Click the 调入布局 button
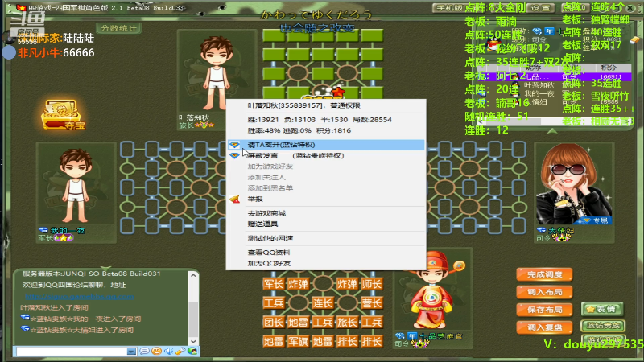Viewport: 644px width, 362px height. point(544,292)
